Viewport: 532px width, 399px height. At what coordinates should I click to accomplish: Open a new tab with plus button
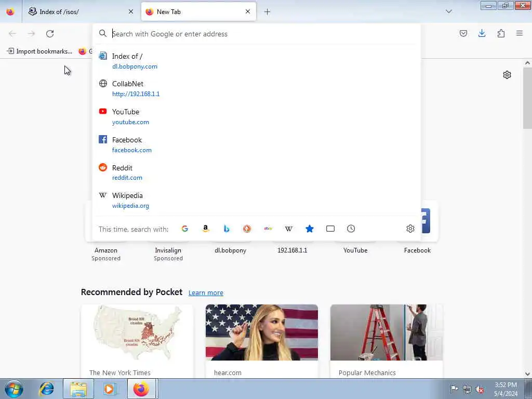coord(268,12)
